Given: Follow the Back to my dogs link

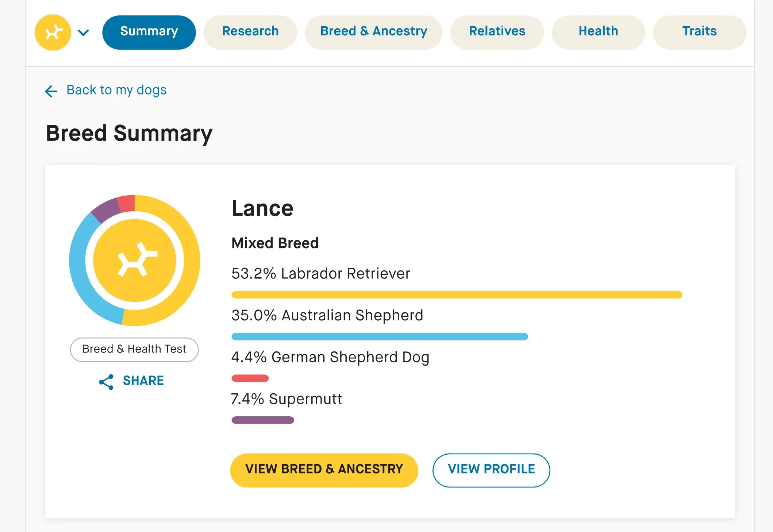Looking at the screenshot, I should point(116,90).
